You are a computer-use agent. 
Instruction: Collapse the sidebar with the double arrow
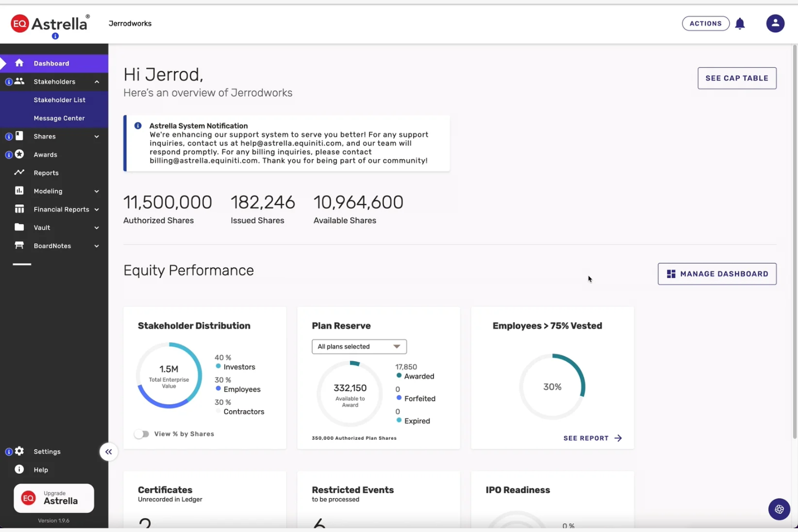coord(108,452)
